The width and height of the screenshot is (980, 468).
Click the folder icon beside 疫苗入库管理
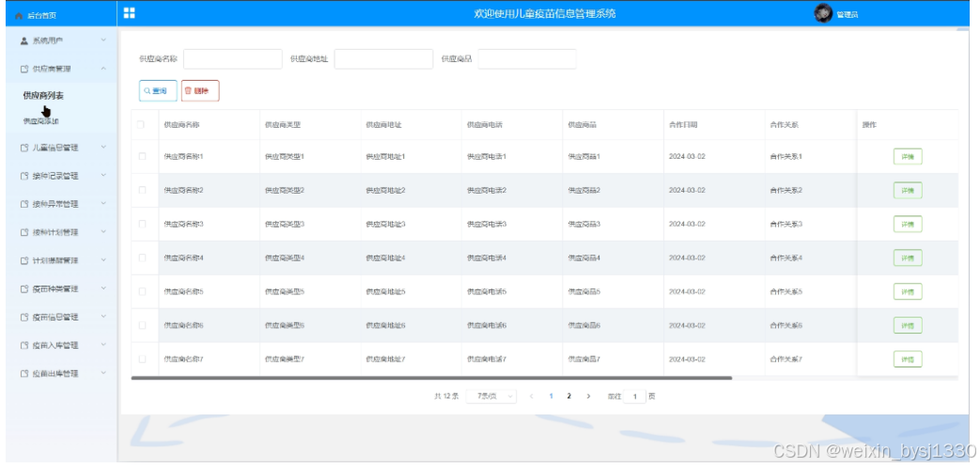click(24, 346)
